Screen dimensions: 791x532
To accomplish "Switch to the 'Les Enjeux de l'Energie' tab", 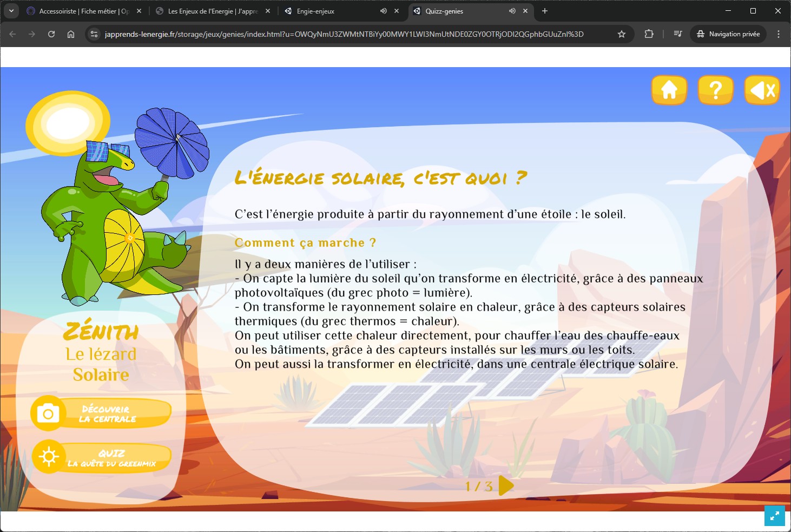I will tap(212, 11).
